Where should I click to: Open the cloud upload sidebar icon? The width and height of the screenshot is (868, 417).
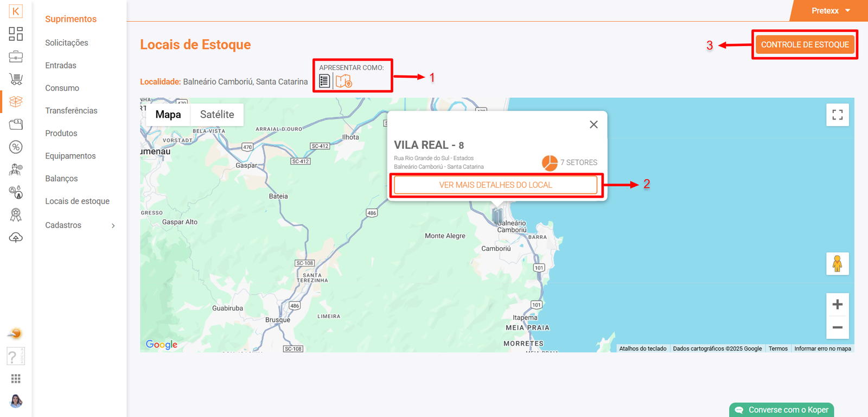click(16, 238)
